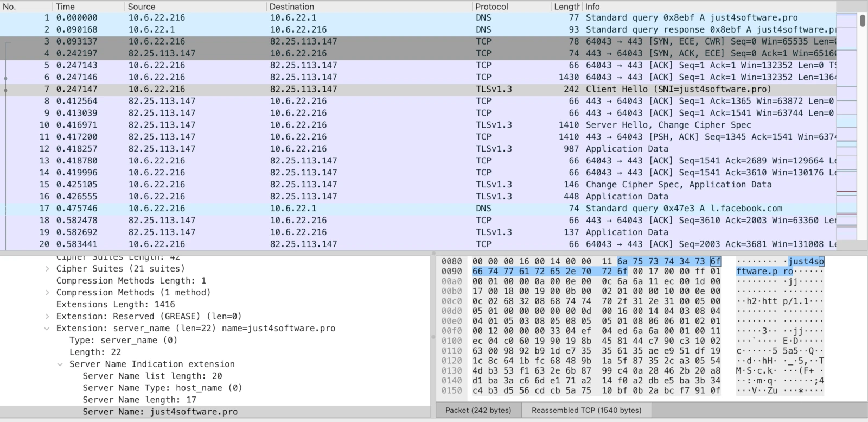Collapse Extension: server_name node

click(x=47, y=328)
